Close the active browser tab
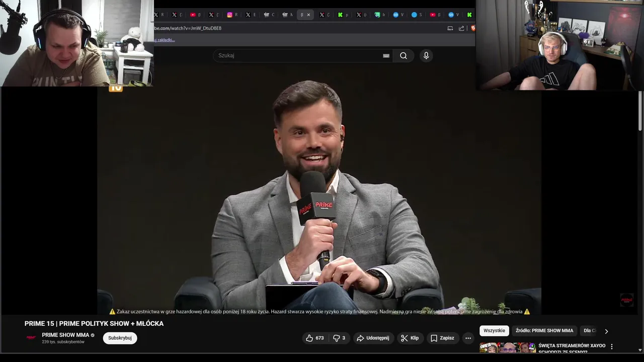The height and width of the screenshot is (362, 644). (308, 15)
